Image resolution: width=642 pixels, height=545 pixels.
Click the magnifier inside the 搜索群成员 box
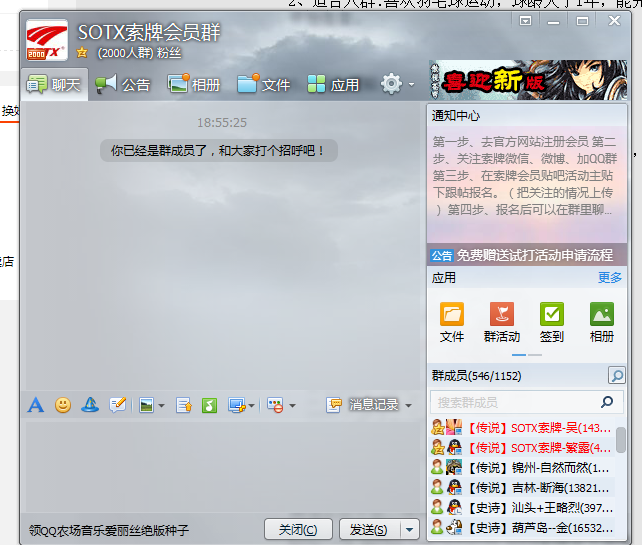[607, 402]
